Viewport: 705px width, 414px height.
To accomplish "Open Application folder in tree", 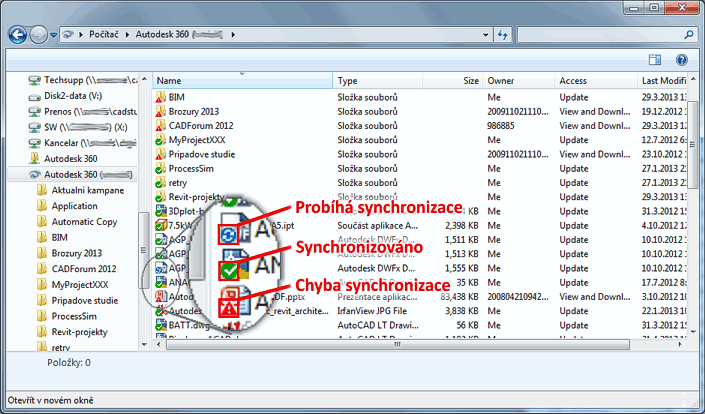I will point(67,206).
